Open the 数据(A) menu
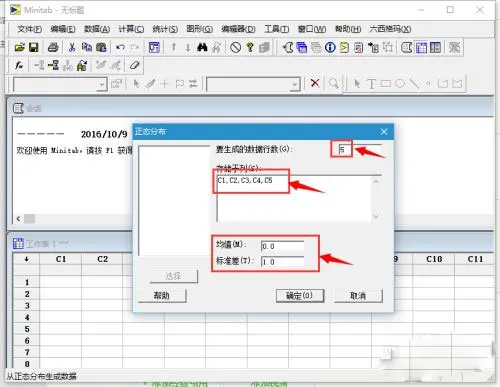Viewport: 500px width, 387px height. click(97, 29)
